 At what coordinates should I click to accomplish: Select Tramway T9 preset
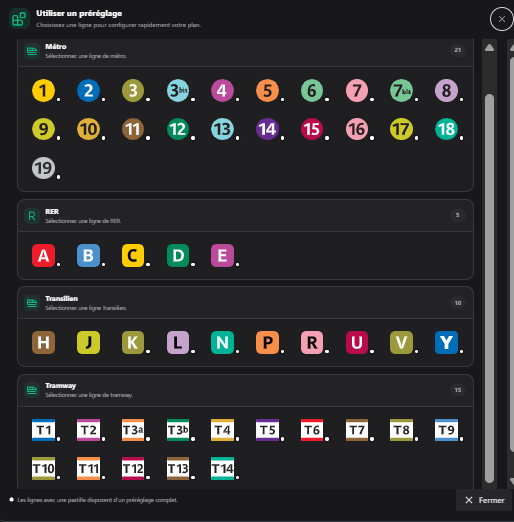(x=446, y=430)
